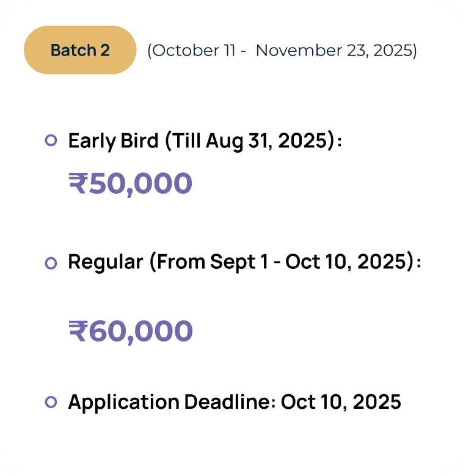Click the ₹60,000 regular price

[131, 331]
